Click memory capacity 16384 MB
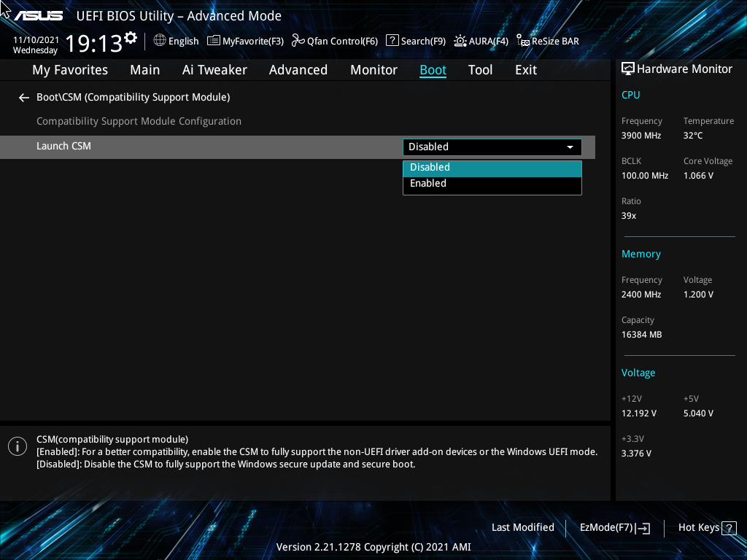 (641, 335)
